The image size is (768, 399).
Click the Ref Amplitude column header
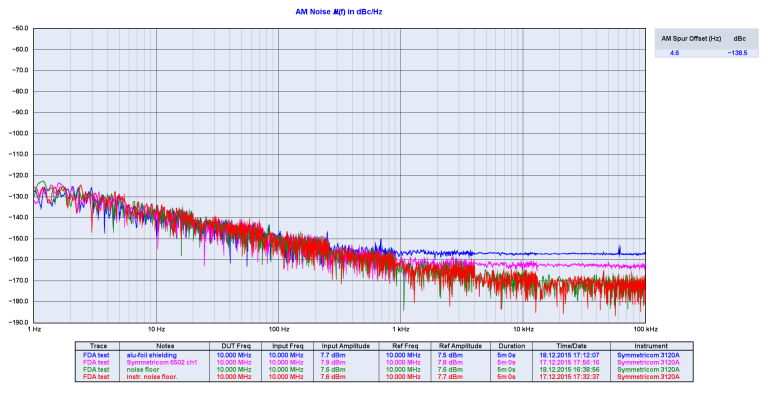point(460,346)
